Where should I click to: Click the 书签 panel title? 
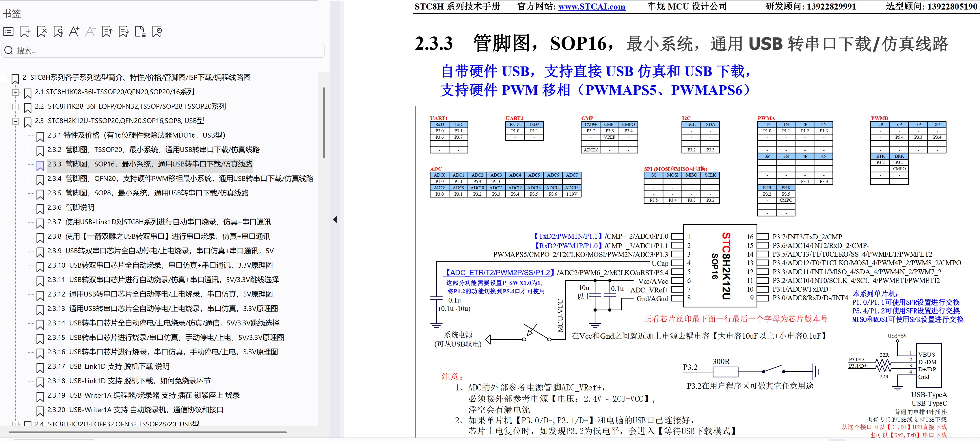[12, 14]
